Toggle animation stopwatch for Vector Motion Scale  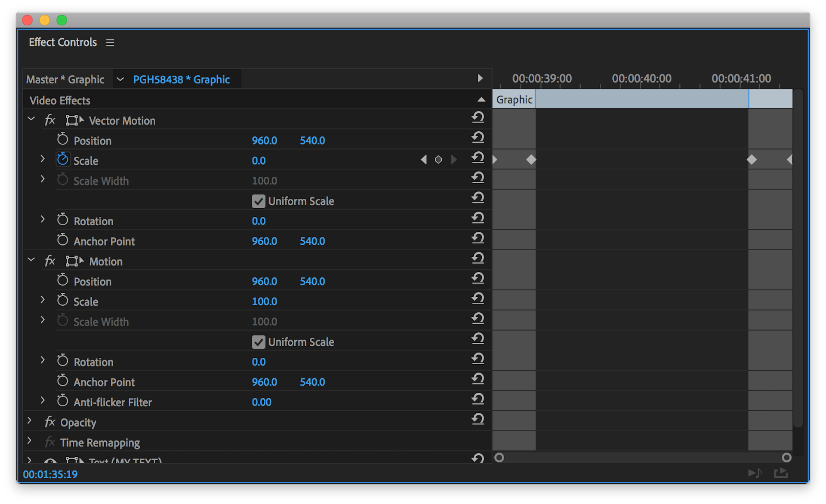pyautogui.click(x=63, y=160)
